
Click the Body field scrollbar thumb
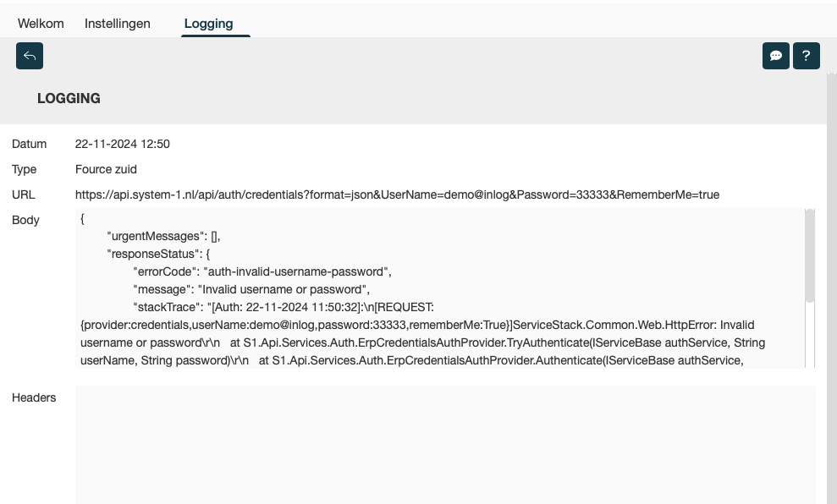pos(810,255)
